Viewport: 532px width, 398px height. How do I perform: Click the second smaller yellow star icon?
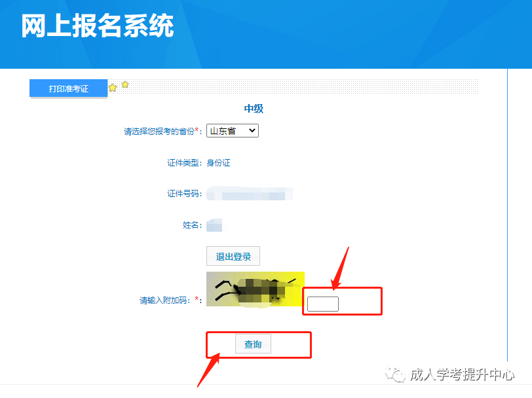(125, 84)
